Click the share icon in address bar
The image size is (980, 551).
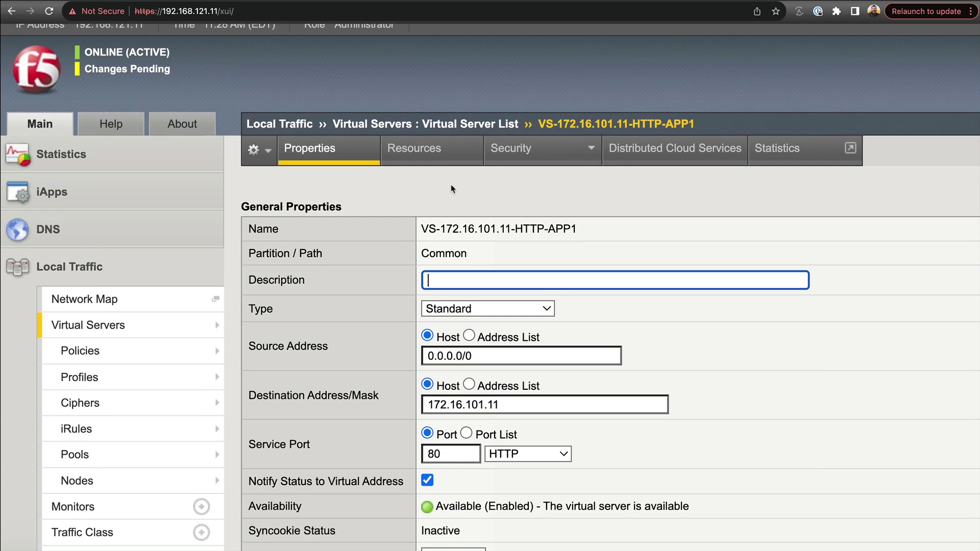(x=757, y=11)
